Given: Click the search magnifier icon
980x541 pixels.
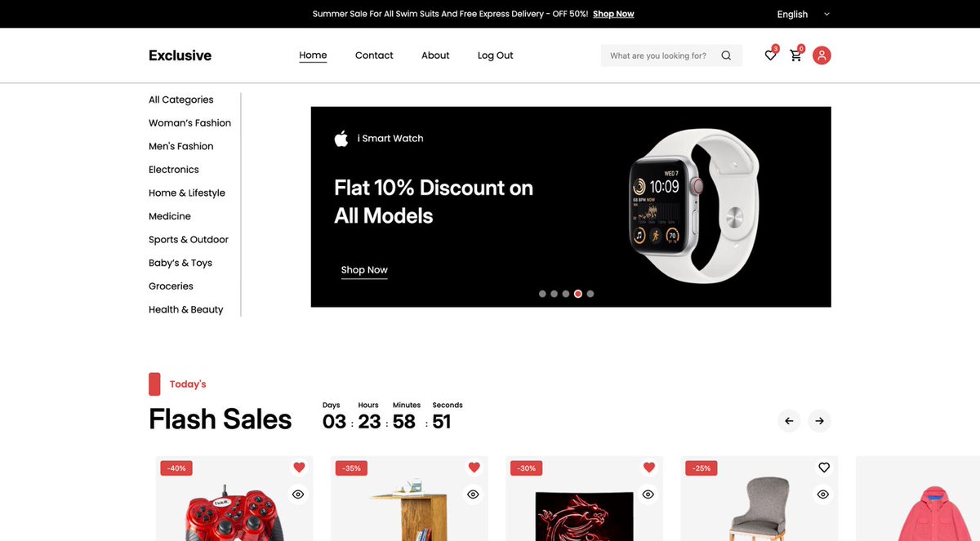Looking at the screenshot, I should tap(726, 55).
